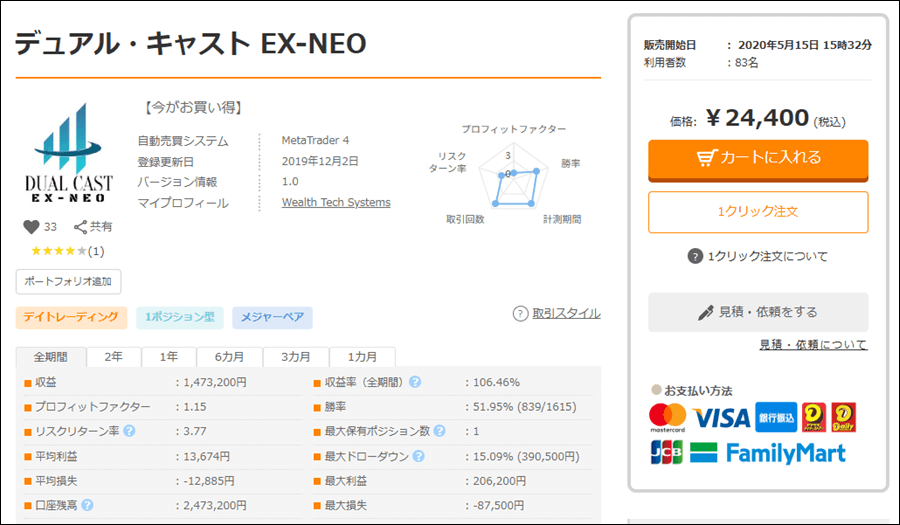Open the 見積・依頼について link
The image size is (900, 525).
click(813, 345)
